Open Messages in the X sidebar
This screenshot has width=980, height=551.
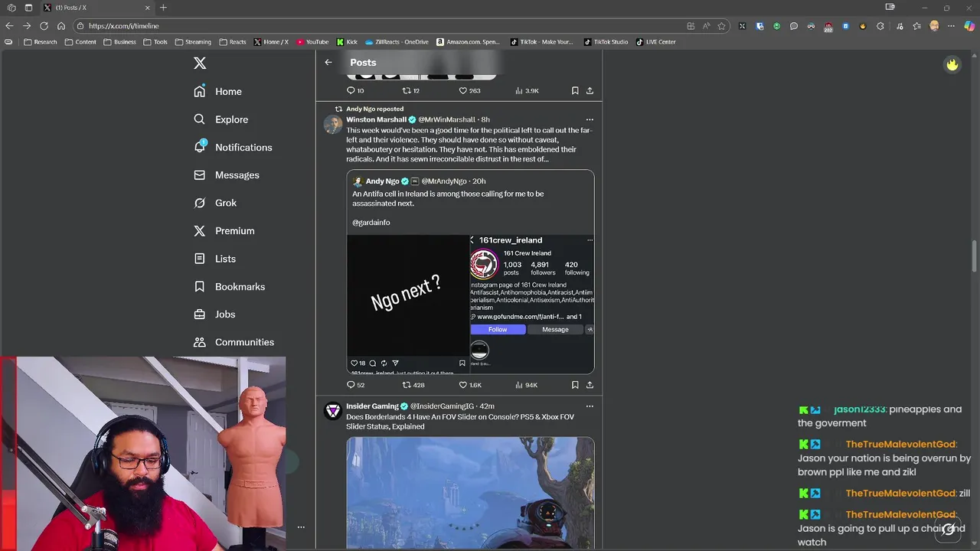click(227, 175)
